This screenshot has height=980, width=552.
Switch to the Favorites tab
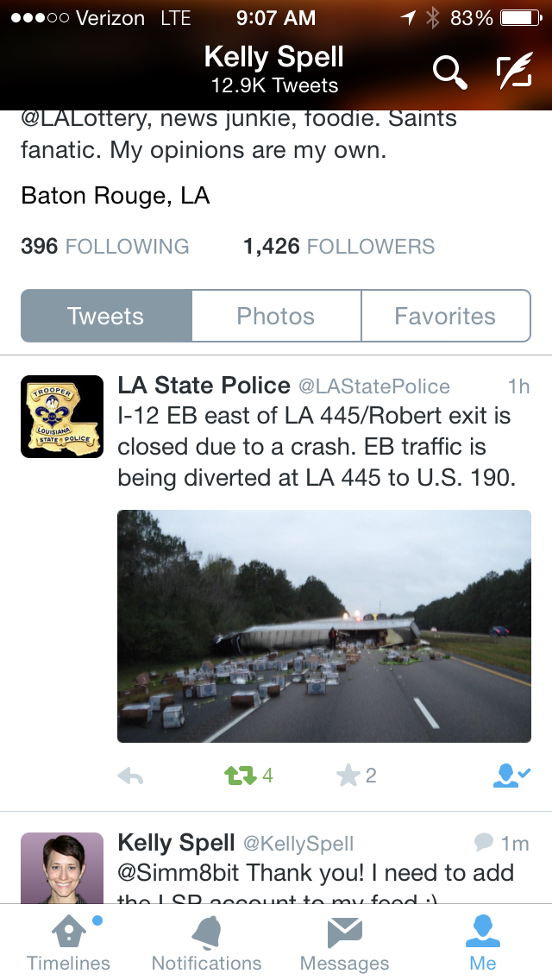coord(446,316)
